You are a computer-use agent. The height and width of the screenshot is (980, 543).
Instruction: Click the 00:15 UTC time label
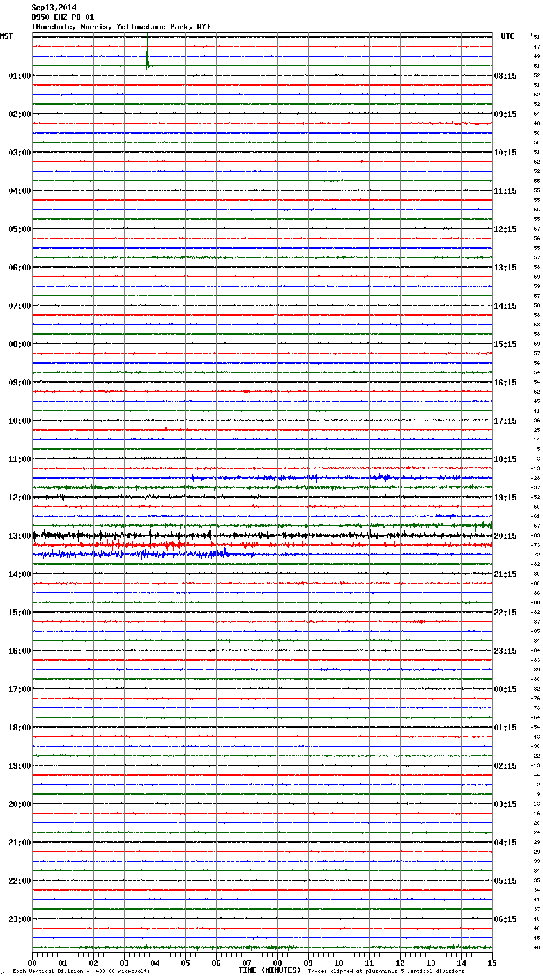tap(505, 689)
